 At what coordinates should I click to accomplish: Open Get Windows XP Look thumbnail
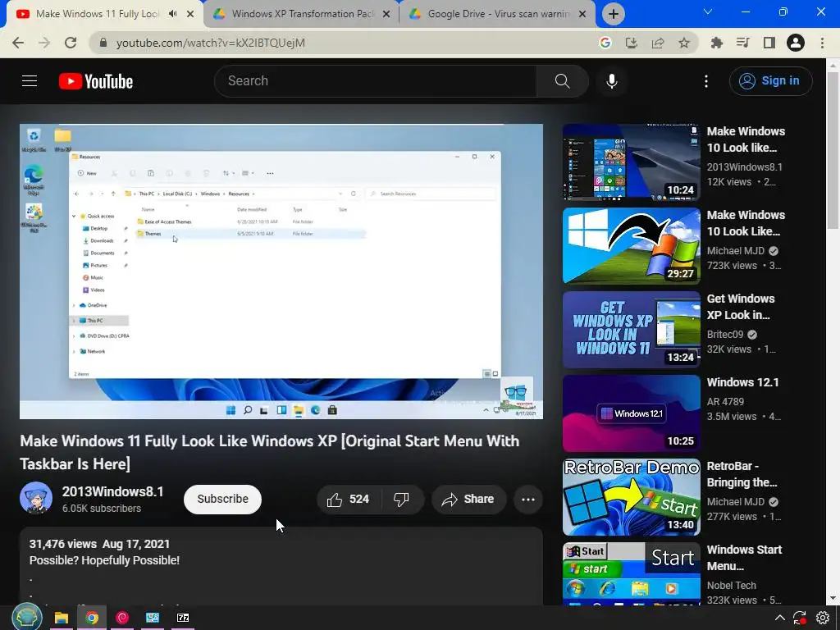click(x=631, y=330)
